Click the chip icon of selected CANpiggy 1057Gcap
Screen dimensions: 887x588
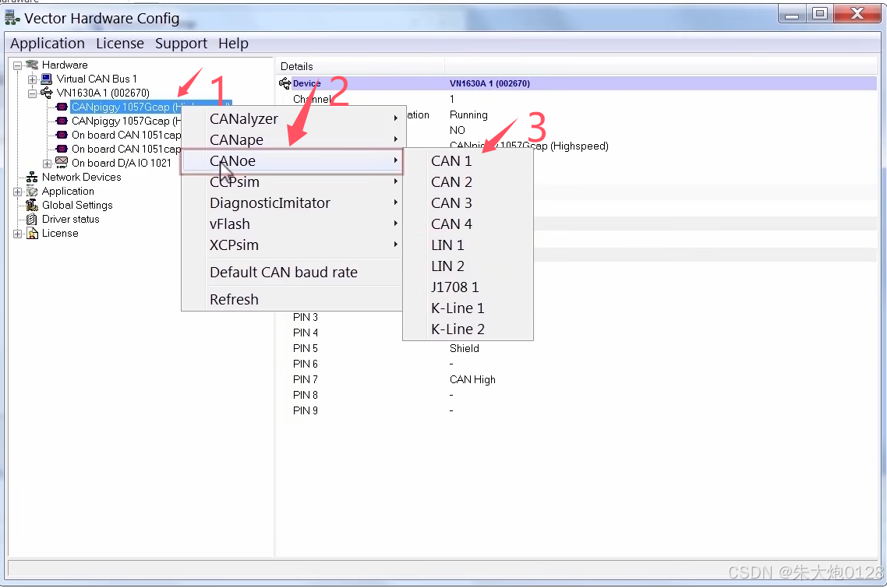(62, 107)
